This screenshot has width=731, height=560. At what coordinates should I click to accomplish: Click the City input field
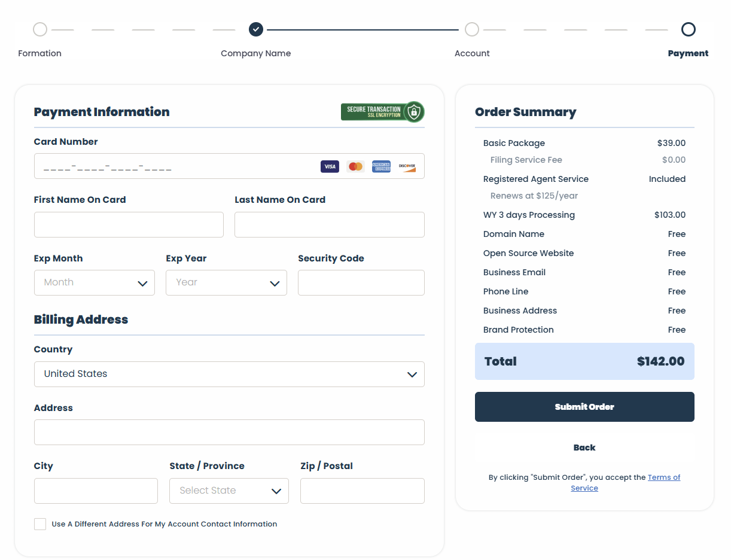click(96, 491)
